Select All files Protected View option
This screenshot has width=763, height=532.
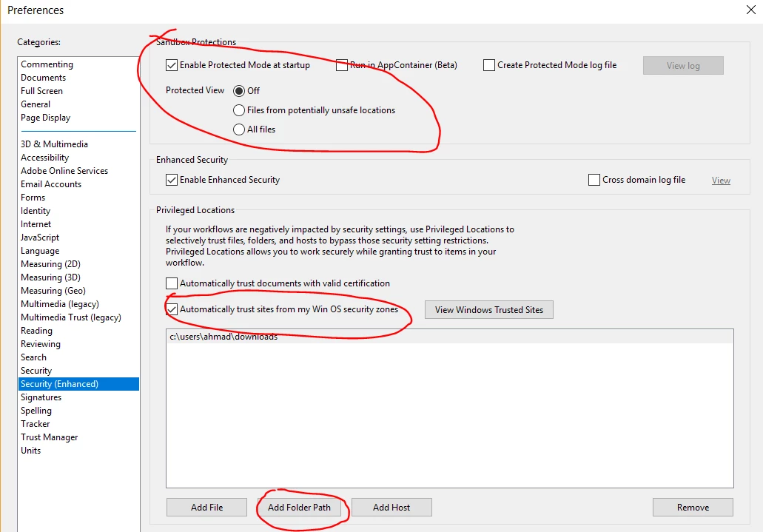[x=239, y=129]
